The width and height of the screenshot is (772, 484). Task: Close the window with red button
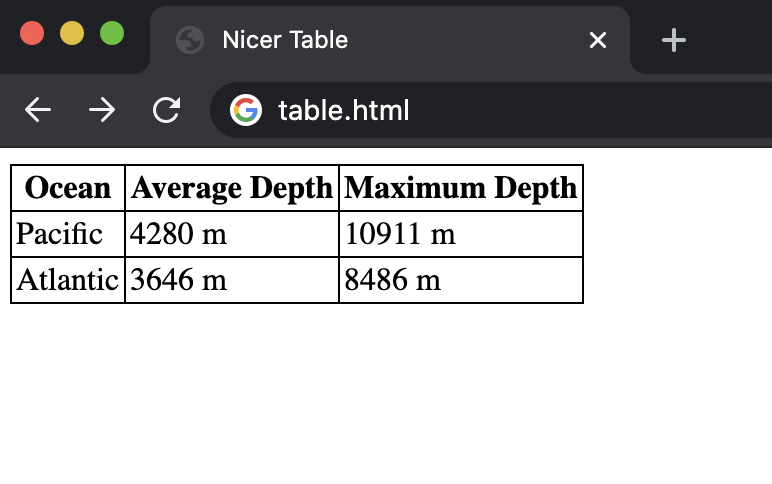coord(32,33)
